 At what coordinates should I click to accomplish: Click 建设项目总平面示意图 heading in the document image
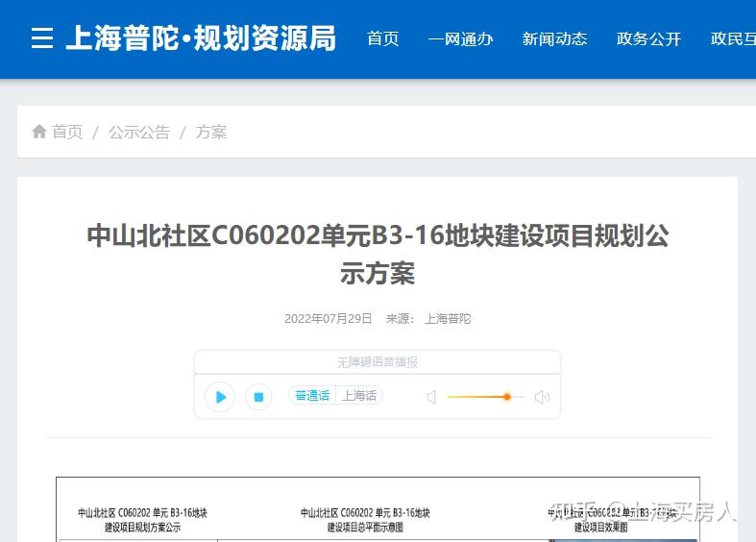click(x=365, y=528)
